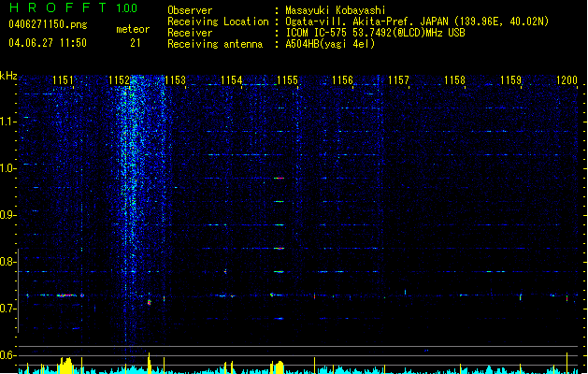Click the 1154 time axis label
588x374 pixels.
point(232,80)
